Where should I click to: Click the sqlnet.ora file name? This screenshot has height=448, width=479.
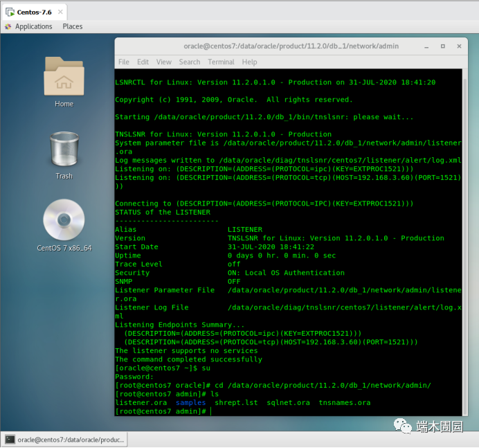288,403
